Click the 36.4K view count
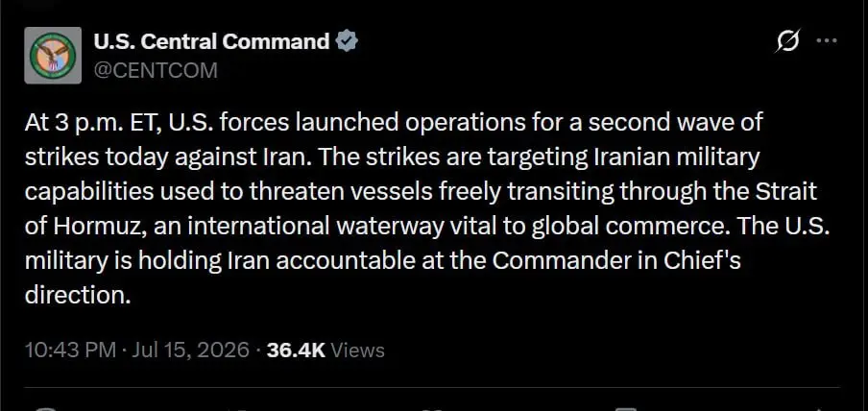Viewport: 868px width, 411px height. [x=296, y=351]
